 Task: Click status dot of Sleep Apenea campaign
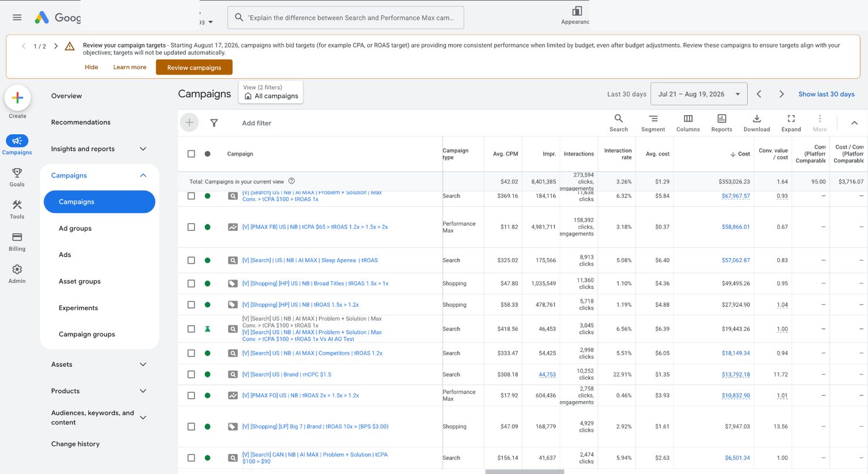click(207, 260)
